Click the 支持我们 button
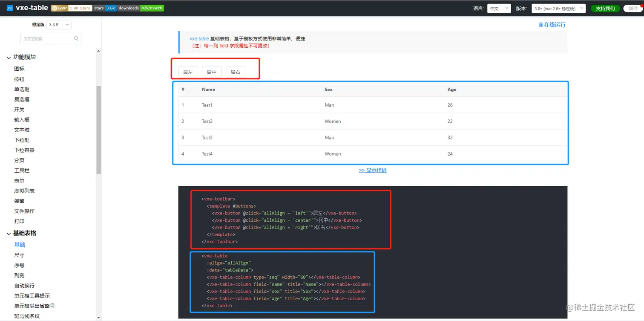The height and width of the screenshot is (321, 644). (605, 9)
